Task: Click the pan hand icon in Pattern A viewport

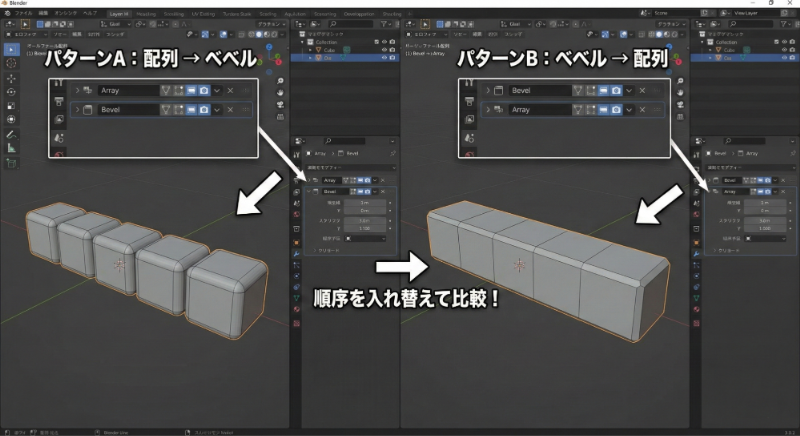Action: click(x=280, y=93)
